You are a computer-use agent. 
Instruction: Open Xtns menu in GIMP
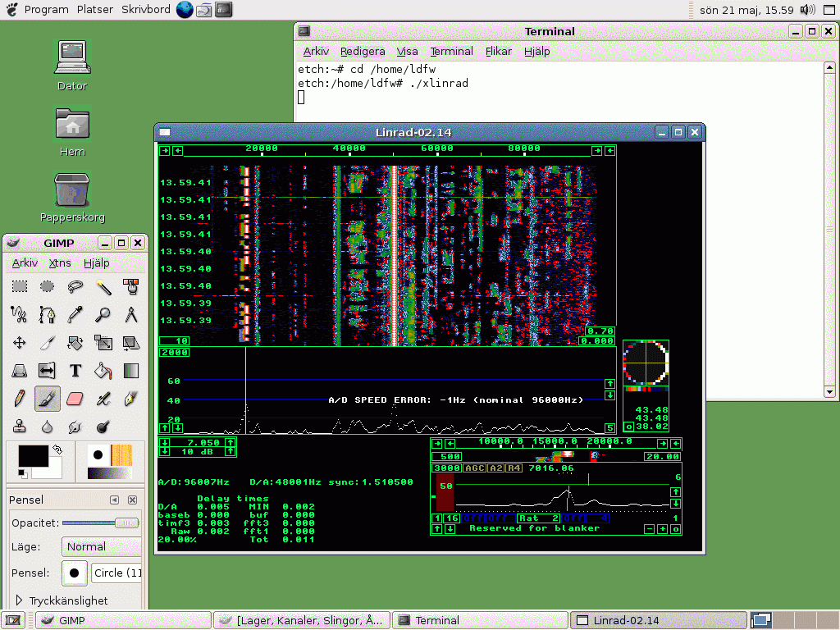tap(60, 263)
